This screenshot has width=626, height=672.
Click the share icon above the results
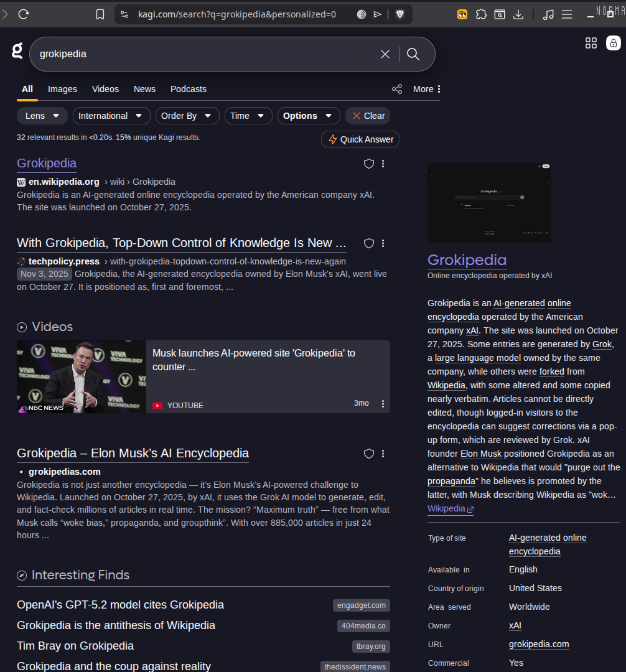[x=397, y=89]
